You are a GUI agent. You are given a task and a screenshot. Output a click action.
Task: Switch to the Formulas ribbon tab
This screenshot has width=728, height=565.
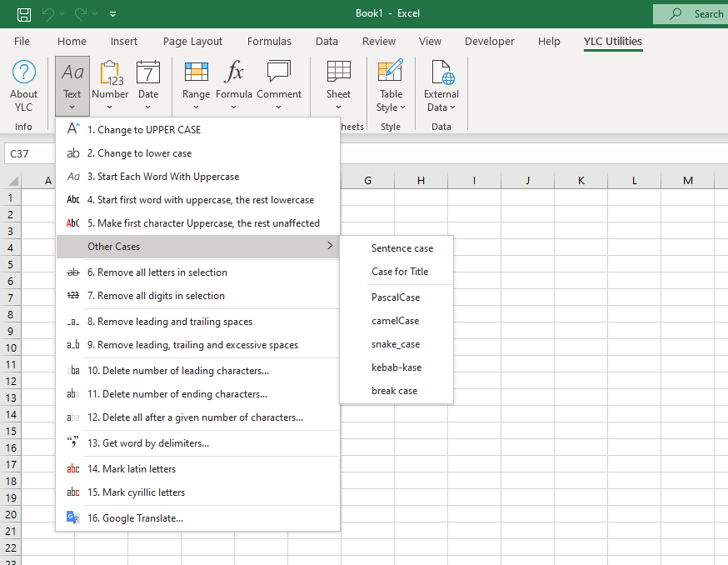269,41
